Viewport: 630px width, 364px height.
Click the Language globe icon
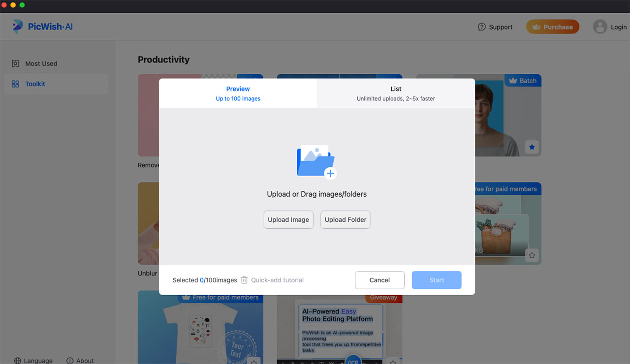click(18, 361)
